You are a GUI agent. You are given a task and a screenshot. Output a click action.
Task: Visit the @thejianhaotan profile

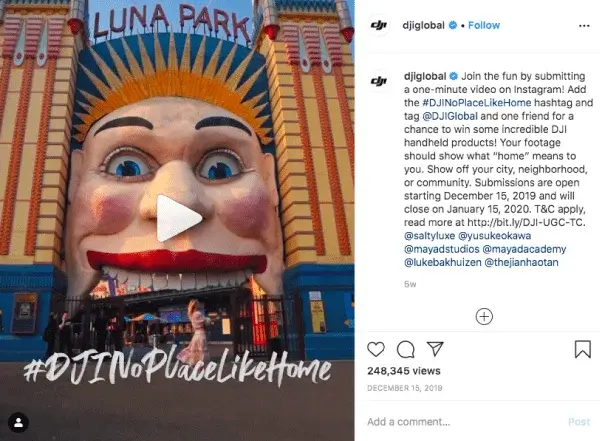521,262
